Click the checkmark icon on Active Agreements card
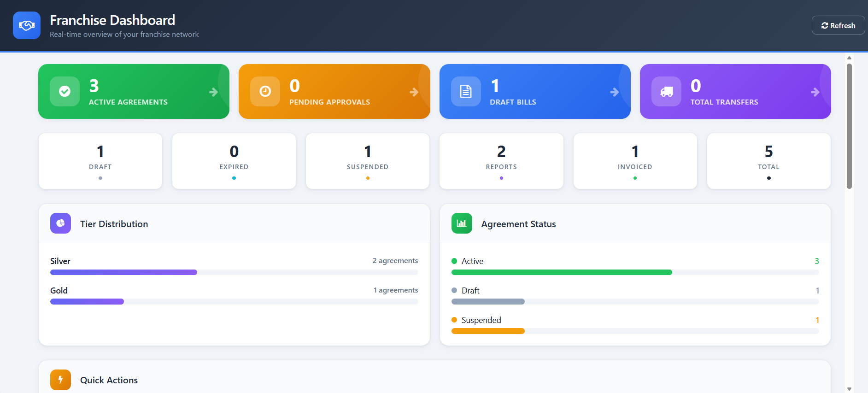The width and height of the screenshot is (868, 393). pyautogui.click(x=65, y=91)
